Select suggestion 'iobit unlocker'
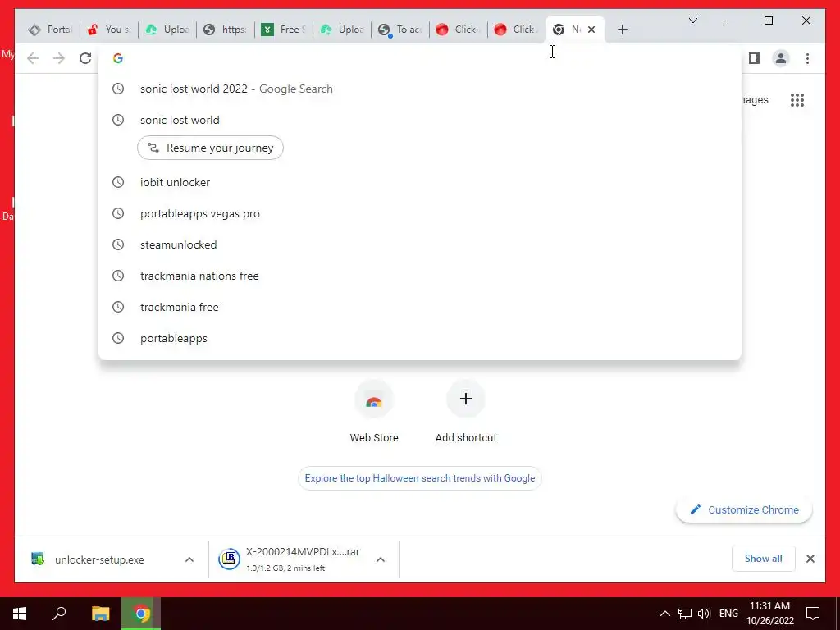The image size is (840, 630). click(419, 182)
